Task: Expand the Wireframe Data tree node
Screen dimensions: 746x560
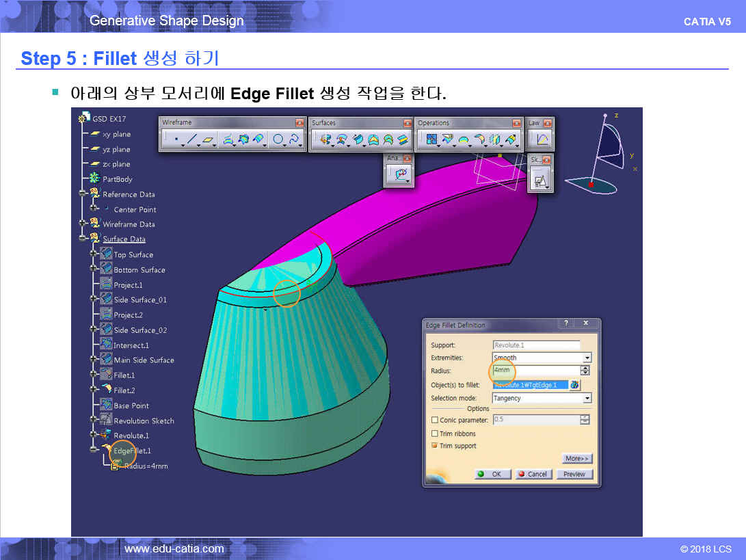Action: 83,224
